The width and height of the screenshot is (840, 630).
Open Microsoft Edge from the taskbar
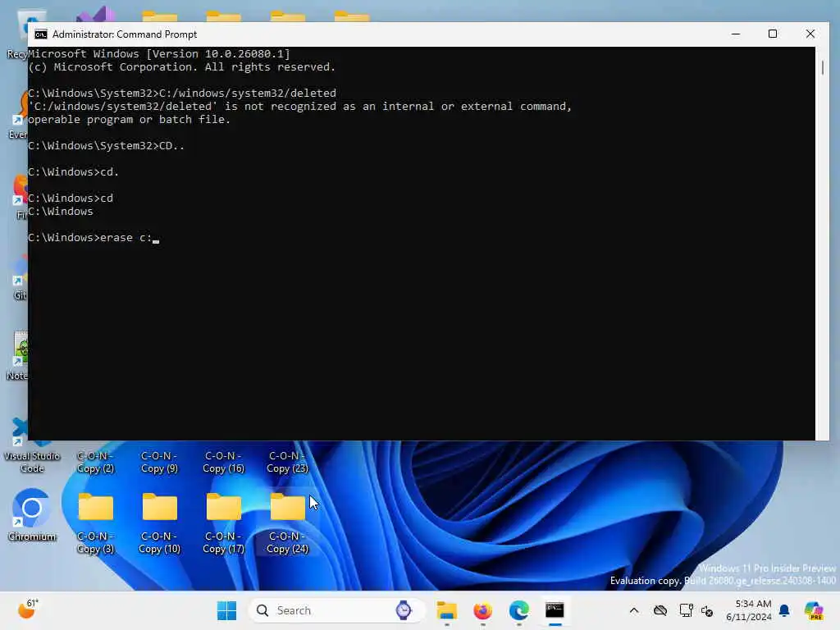[518, 610]
